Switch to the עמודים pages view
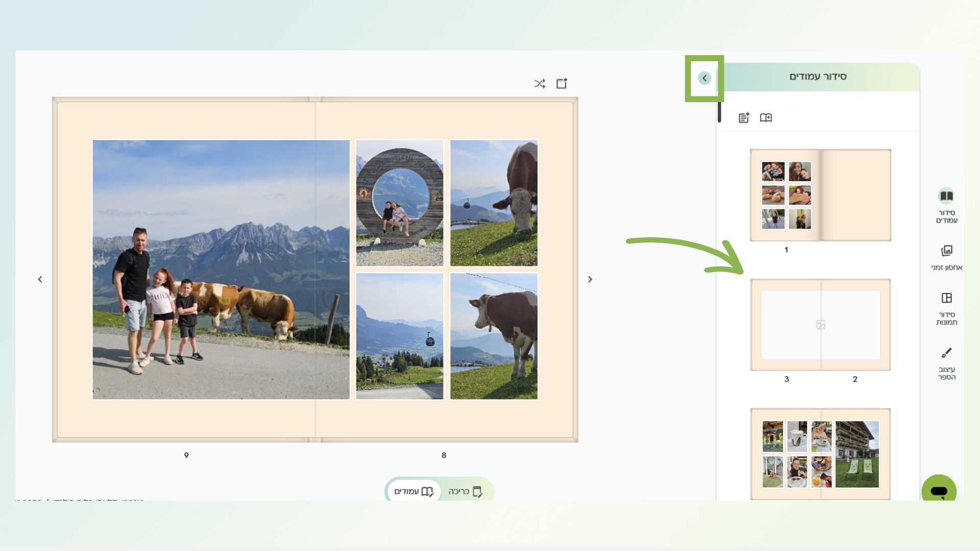Image resolution: width=980 pixels, height=551 pixels. 413,491
